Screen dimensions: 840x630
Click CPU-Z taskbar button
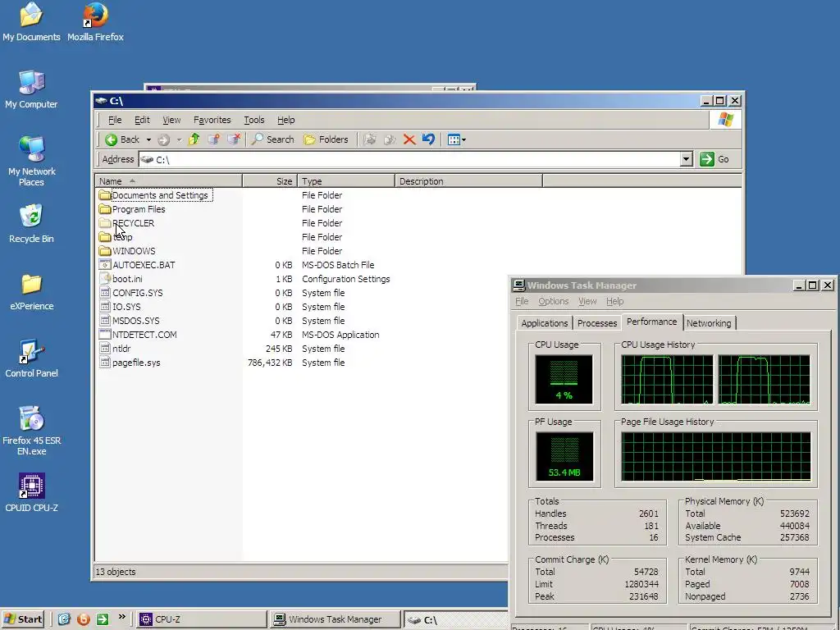tap(202, 619)
